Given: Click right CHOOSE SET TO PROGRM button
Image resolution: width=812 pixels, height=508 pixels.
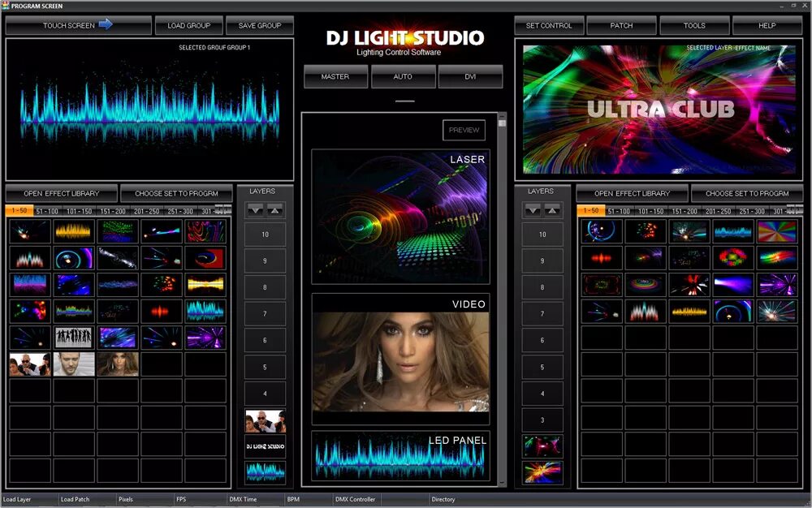Looking at the screenshot, I should (747, 193).
